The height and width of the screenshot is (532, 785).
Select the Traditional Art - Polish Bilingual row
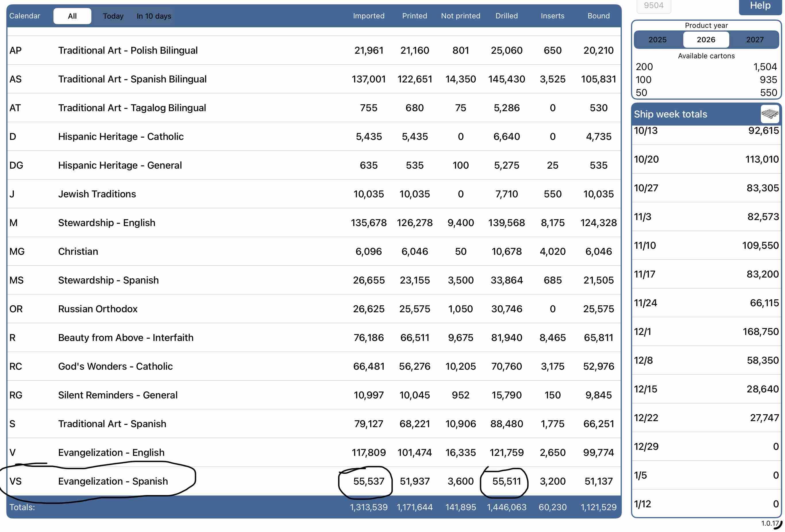pyautogui.click(x=128, y=50)
